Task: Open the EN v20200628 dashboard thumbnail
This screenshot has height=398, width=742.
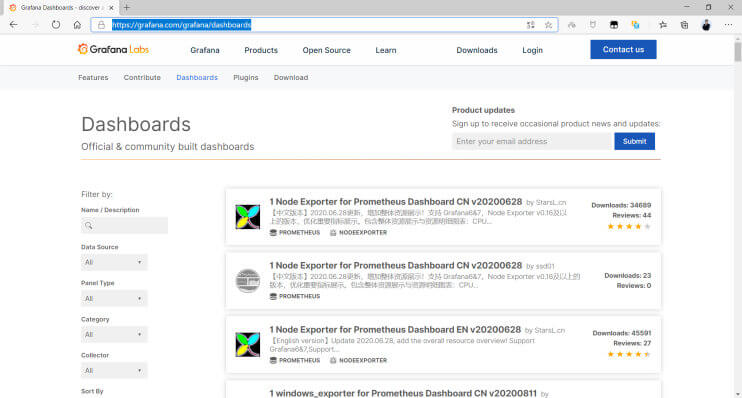Action: 247,345
